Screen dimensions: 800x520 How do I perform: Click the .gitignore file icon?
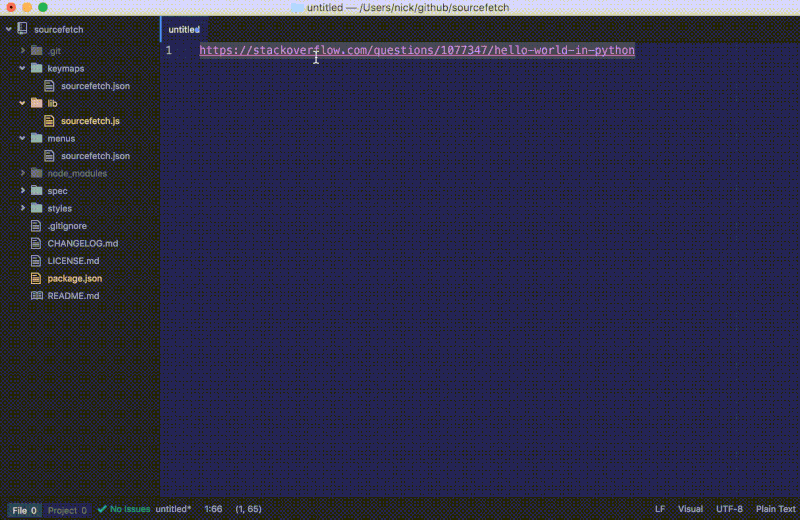pyautogui.click(x=37, y=226)
